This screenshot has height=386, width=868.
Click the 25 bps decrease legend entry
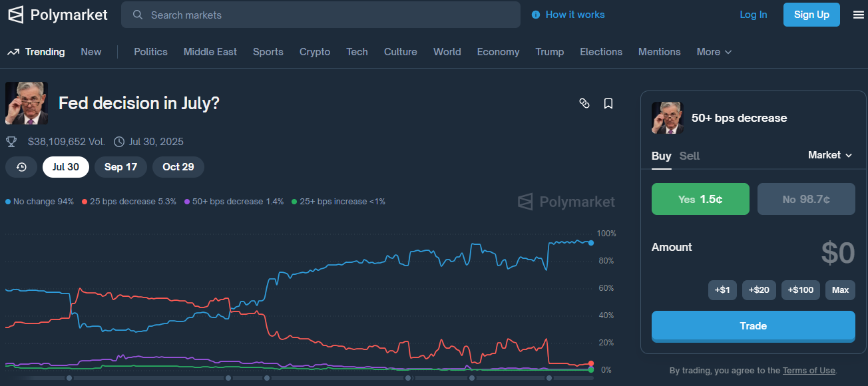click(x=129, y=201)
